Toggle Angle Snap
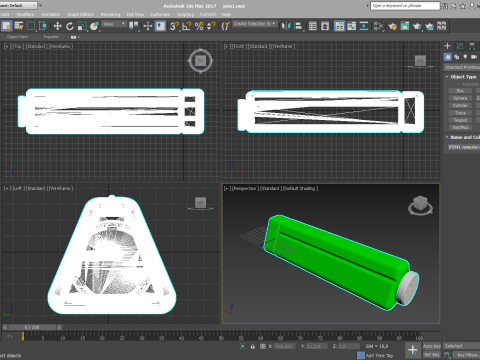Image resolution: width=480 pixels, height=360 pixels. (x=187, y=26)
